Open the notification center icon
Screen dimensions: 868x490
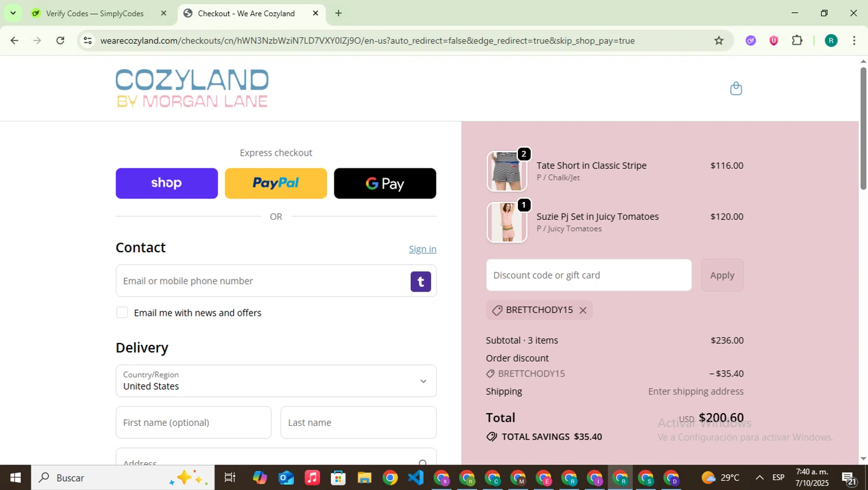[849, 478]
